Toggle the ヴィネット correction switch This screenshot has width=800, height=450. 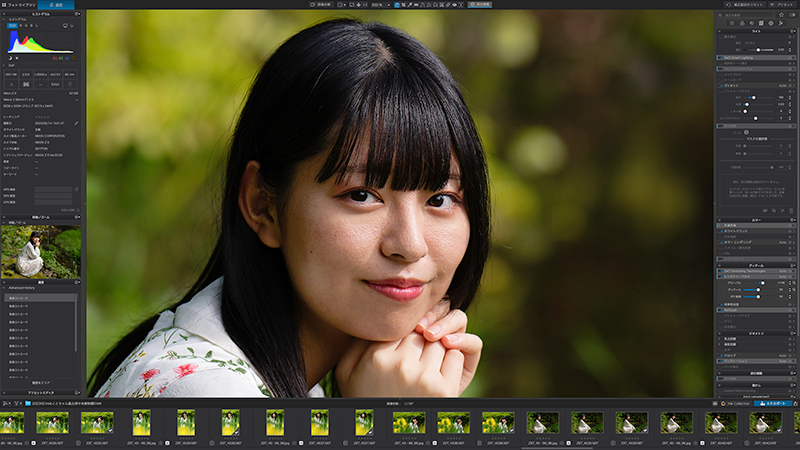point(721,85)
